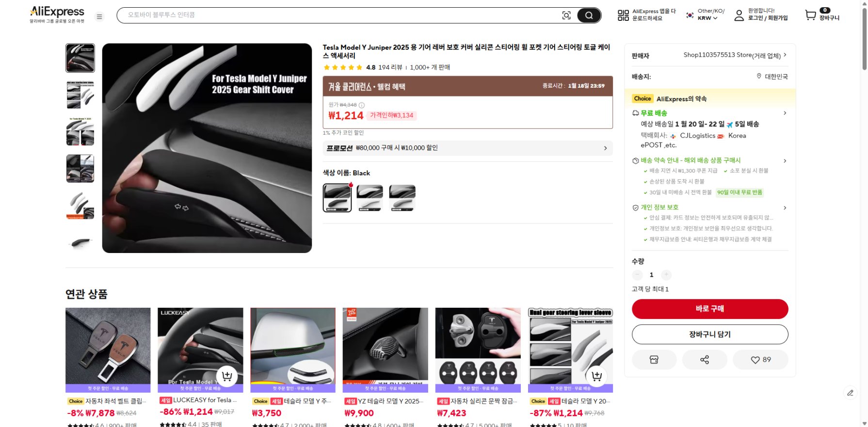Click the 90일 이내 무료 반품 badge
The width and height of the screenshot is (868, 427).
(739, 192)
